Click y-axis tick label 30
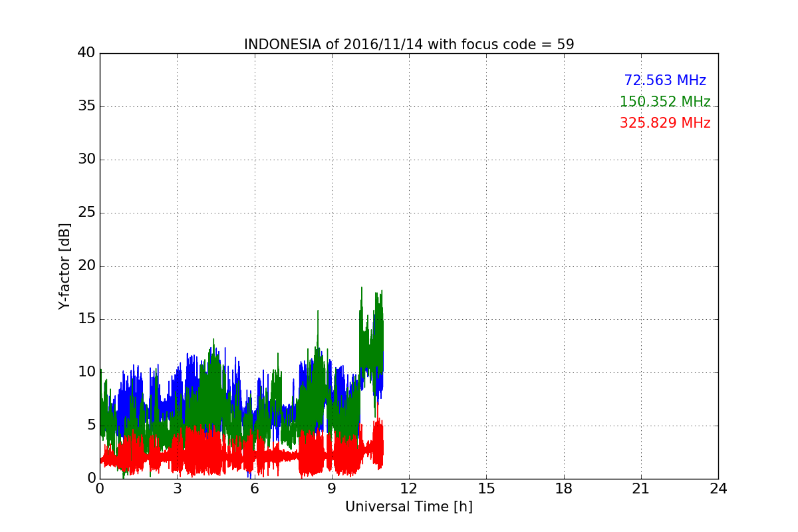This screenshot has width=798, height=532. [x=86, y=159]
